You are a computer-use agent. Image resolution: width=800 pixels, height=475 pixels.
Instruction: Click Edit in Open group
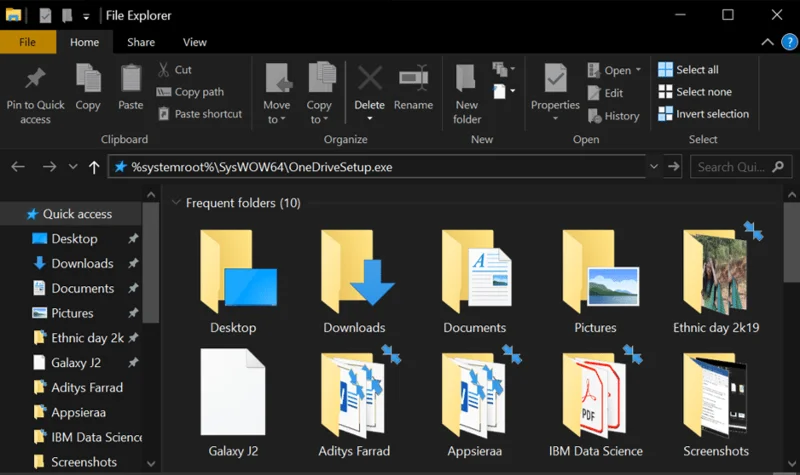[x=606, y=93]
